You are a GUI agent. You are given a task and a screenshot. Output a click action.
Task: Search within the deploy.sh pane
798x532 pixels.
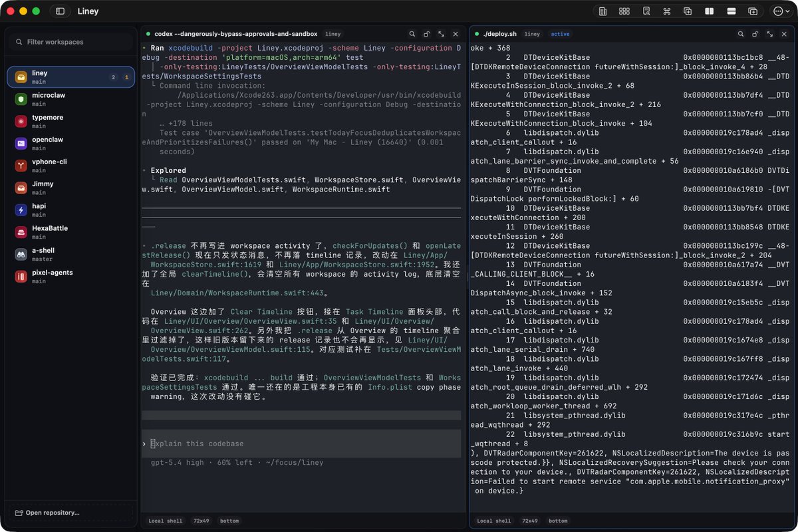[741, 34]
